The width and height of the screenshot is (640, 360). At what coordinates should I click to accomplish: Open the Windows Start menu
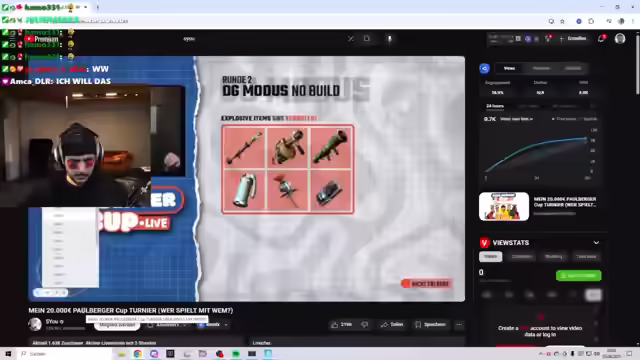coord(8,353)
